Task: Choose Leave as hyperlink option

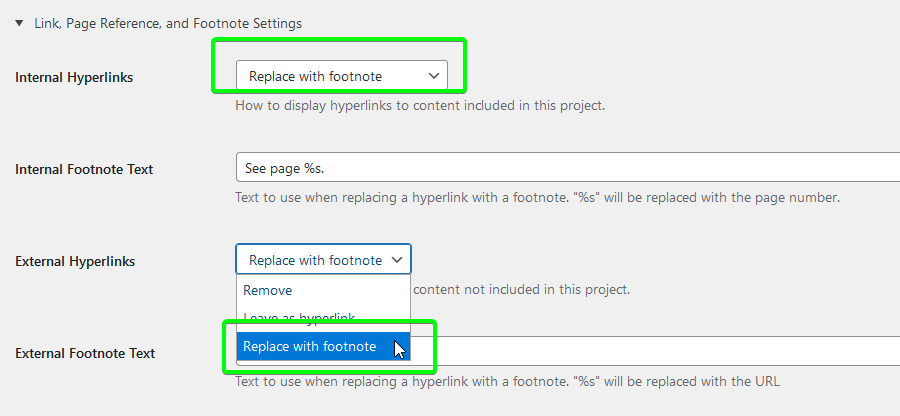Action: point(323,318)
